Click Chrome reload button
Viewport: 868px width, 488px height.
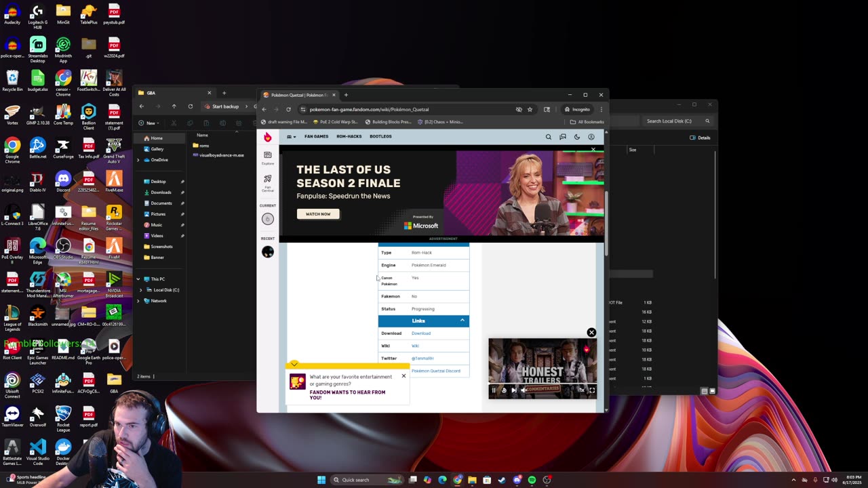click(x=288, y=109)
